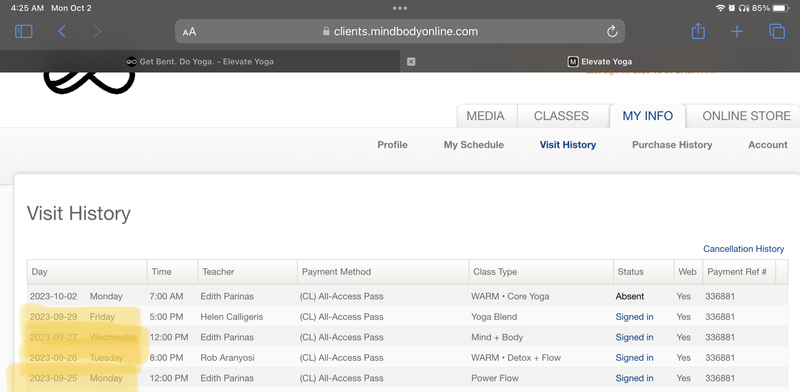Switch to Get Bent. Do Yoga tab
The image size is (800, 392).
[x=200, y=62]
